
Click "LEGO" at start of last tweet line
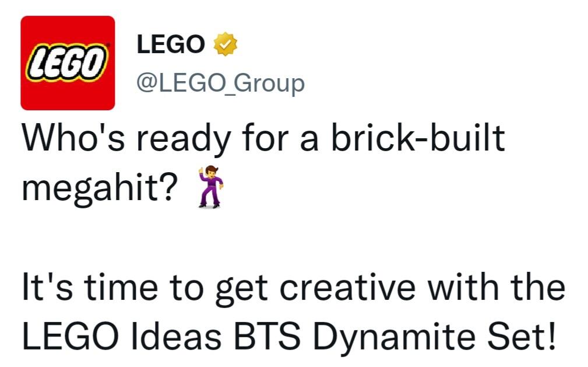click(70, 335)
